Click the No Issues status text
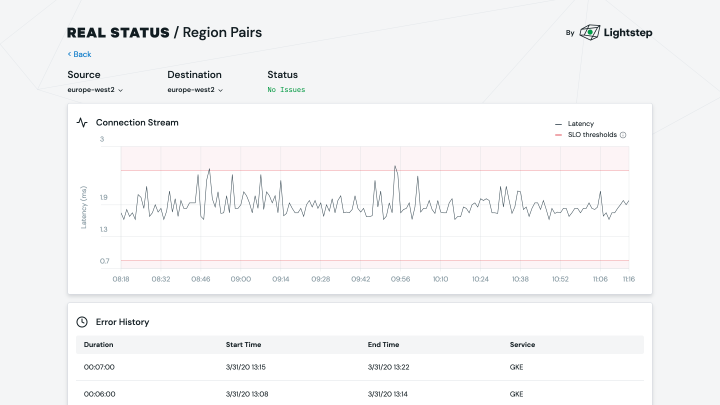Viewport: 720px width, 405px height. (x=286, y=90)
